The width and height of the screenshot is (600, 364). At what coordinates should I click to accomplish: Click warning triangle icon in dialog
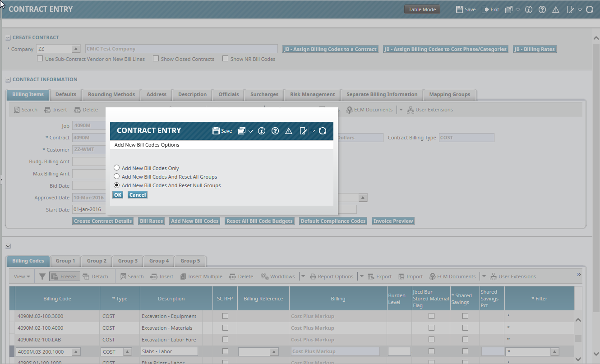289,131
